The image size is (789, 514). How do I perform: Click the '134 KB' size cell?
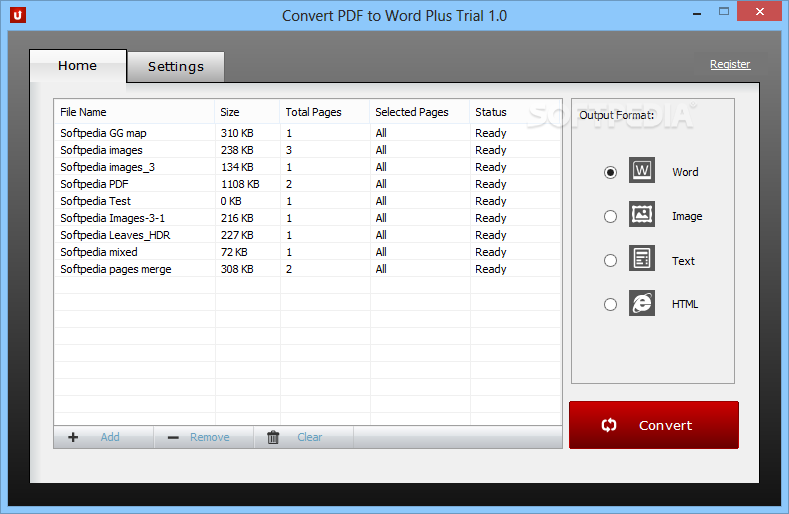tap(237, 167)
